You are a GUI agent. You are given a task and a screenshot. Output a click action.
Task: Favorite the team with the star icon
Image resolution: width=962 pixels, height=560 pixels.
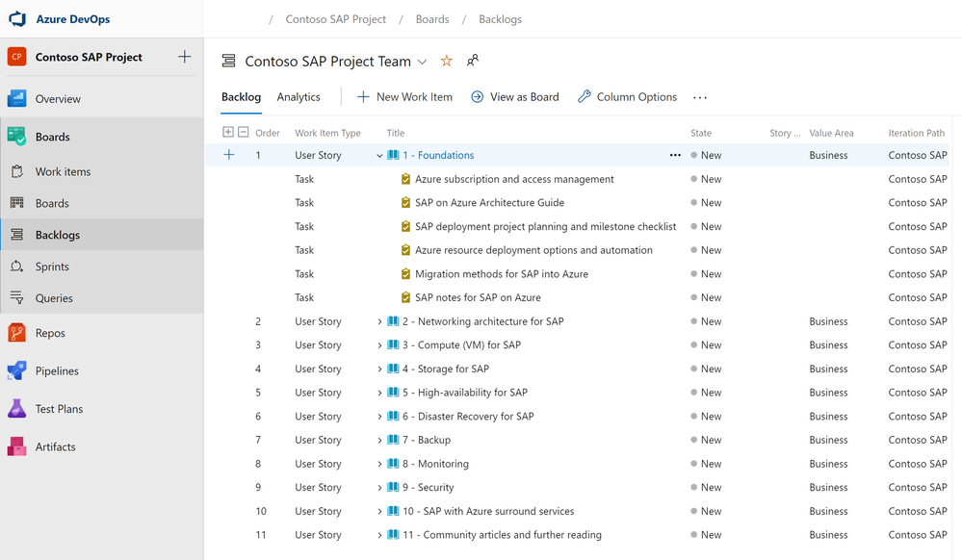pyautogui.click(x=446, y=62)
